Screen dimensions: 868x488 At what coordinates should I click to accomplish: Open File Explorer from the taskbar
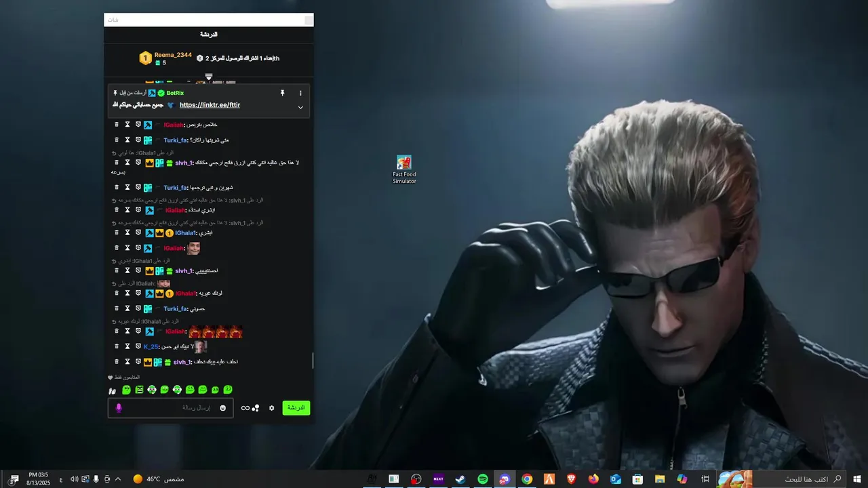[660, 479]
